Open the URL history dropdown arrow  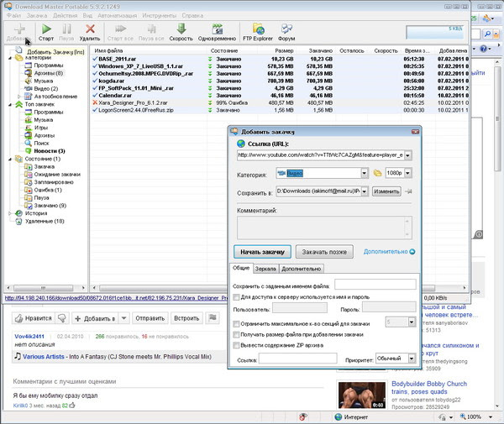[407, 155]
